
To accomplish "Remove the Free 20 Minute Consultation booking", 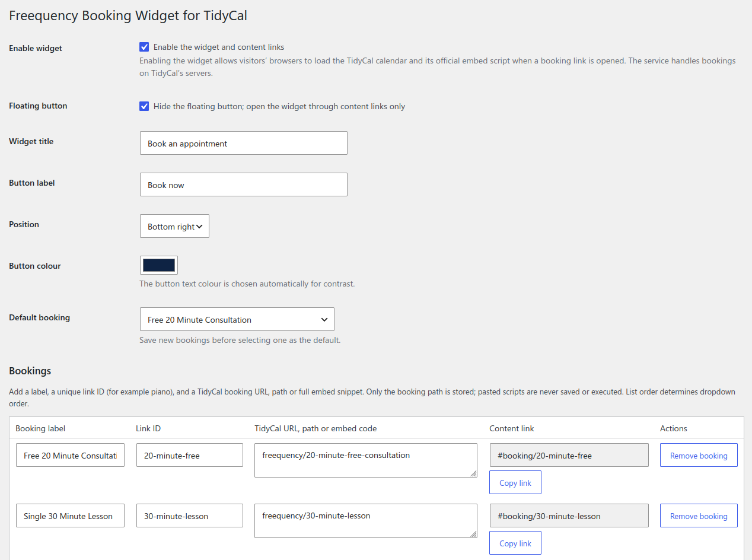I will pos(699,455).
